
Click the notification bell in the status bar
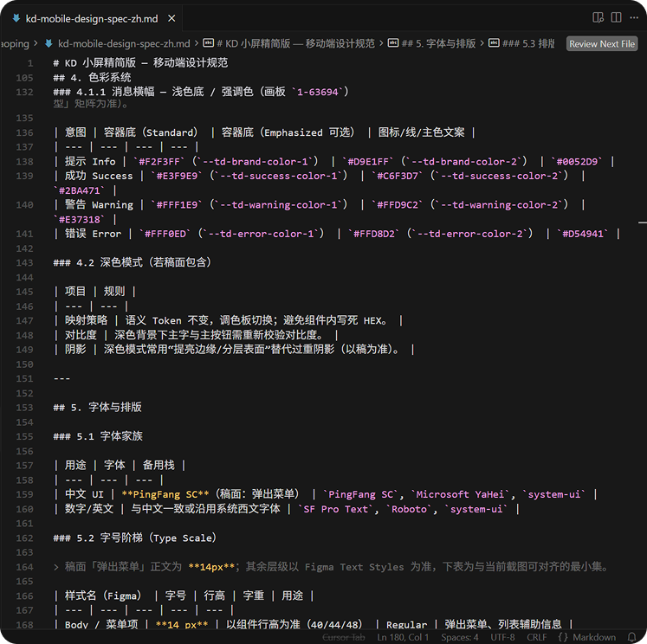[x=631, y=637]
